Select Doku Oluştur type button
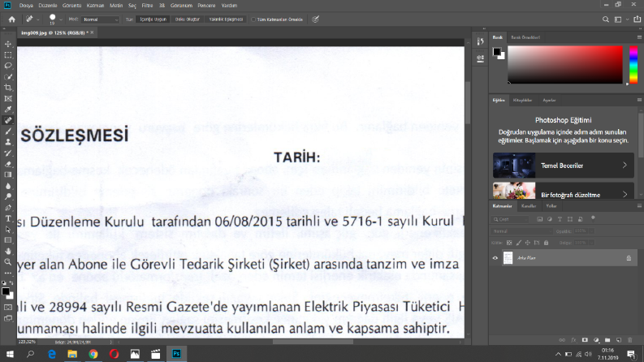This screenshot has height=362, width=644. (188, 19)
